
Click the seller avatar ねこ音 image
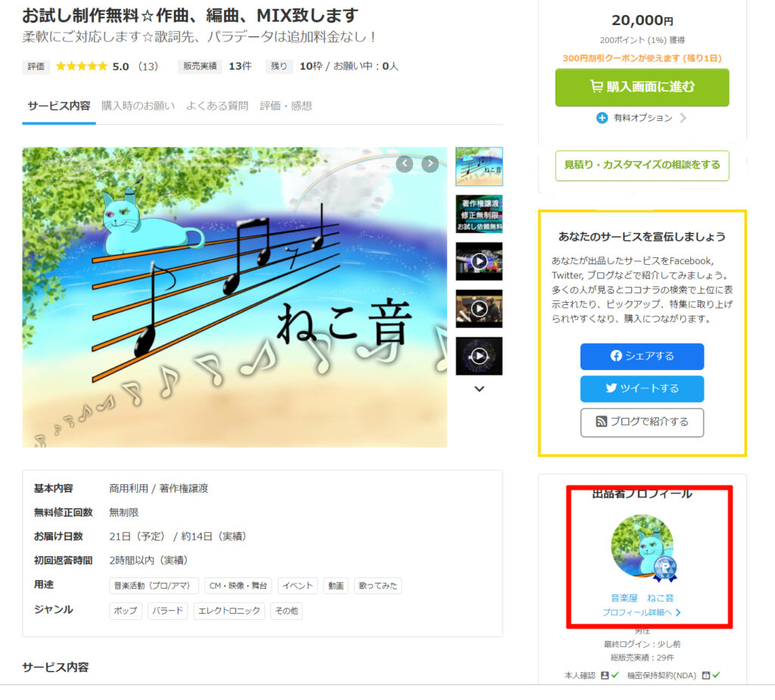pos(643,546)
